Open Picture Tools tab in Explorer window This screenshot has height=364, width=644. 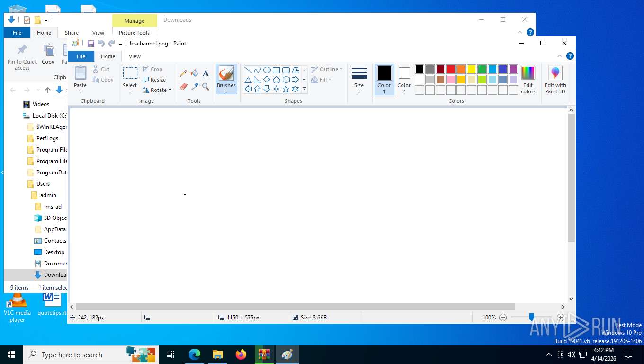(134, 33)
